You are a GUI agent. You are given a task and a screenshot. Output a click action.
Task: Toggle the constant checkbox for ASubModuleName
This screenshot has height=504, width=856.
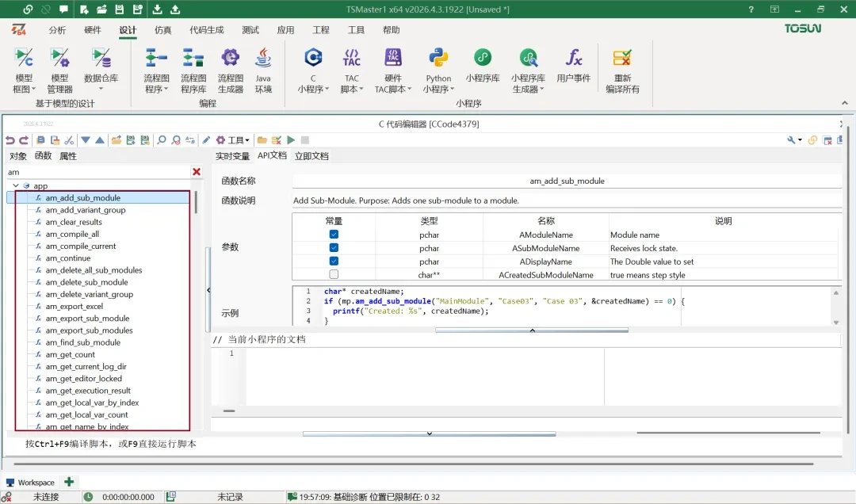tap(334, 248)
